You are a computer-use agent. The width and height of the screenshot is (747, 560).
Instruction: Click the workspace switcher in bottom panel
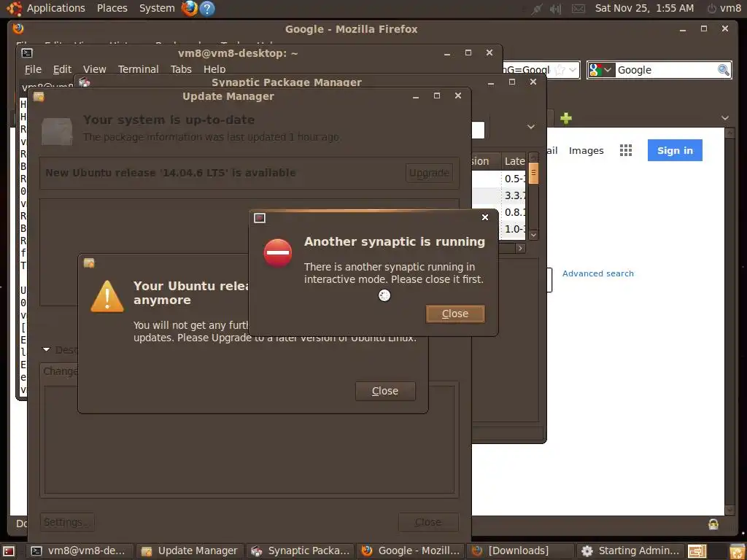click(x=697, y=551)
